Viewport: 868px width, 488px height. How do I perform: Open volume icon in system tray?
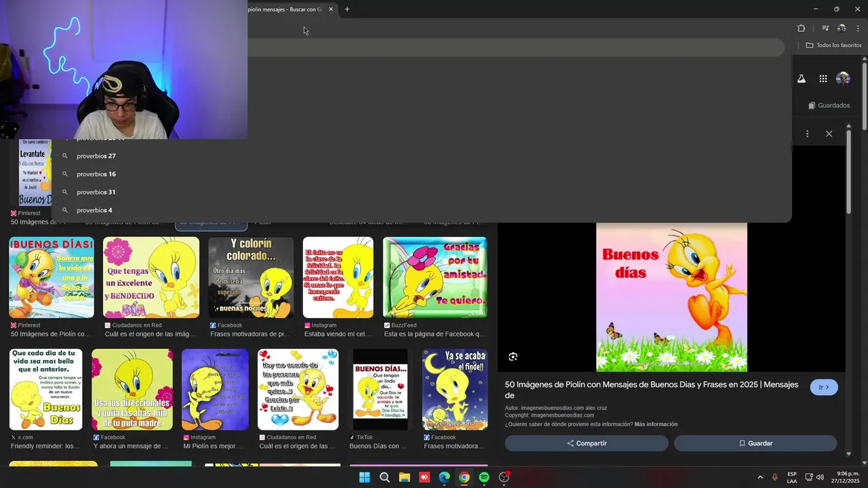click(x=820, y=477)
